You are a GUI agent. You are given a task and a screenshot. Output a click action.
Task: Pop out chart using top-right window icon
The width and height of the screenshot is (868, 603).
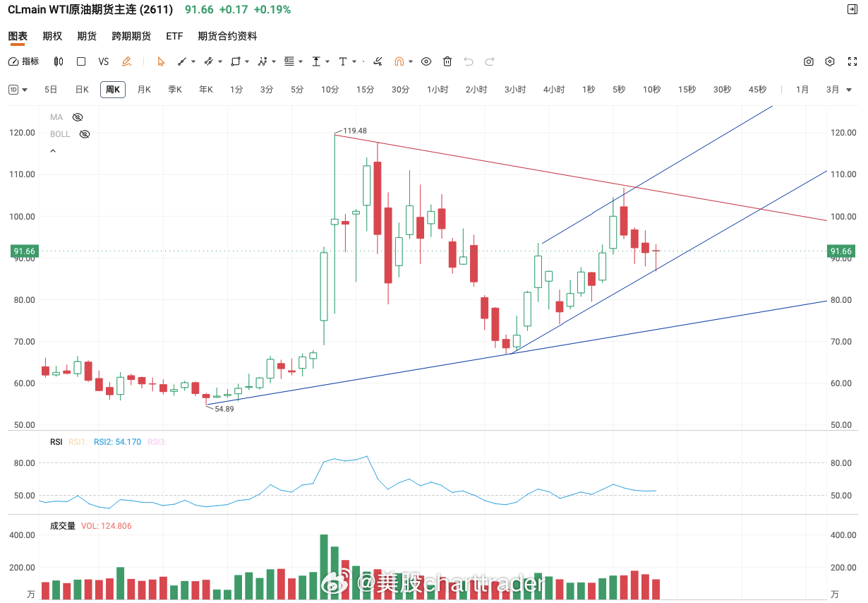click(852, 9)
